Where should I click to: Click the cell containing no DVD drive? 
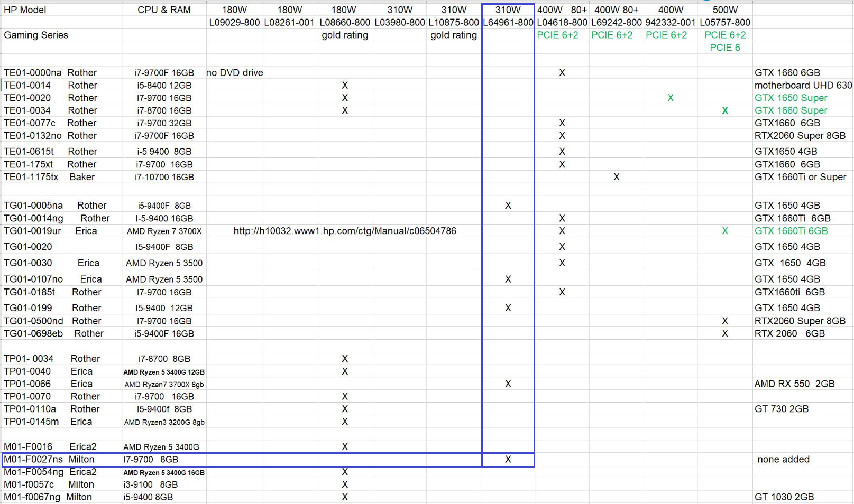[x=234, y=73]
